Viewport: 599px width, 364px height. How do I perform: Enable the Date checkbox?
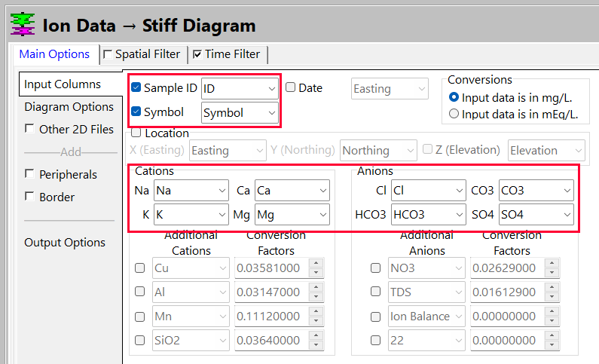coord(290,88)
